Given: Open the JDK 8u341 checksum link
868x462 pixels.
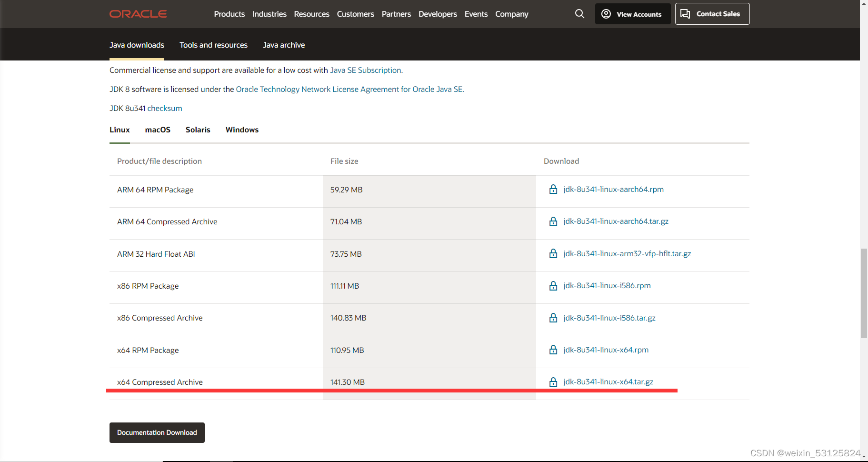Looking at the screenshot, I should click(165, 108).
